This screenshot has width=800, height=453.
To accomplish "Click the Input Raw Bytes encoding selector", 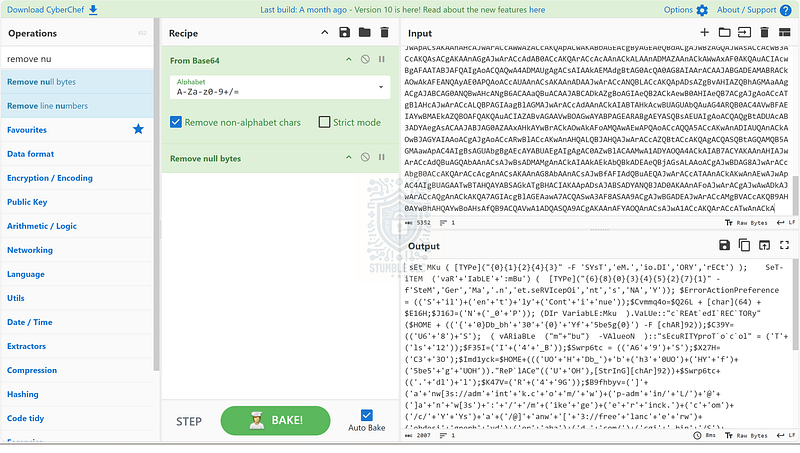I will pos(746,223).
